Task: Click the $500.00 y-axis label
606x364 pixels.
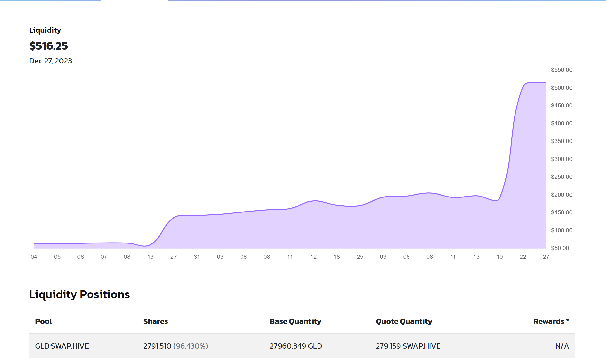Action: coord(561,88)
